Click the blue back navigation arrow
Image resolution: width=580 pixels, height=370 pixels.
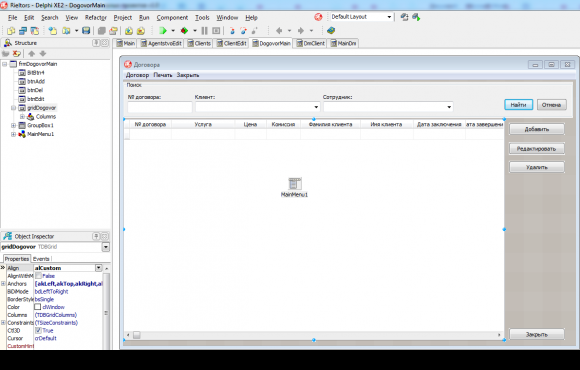pyautogui.click(x=279, y=31)
